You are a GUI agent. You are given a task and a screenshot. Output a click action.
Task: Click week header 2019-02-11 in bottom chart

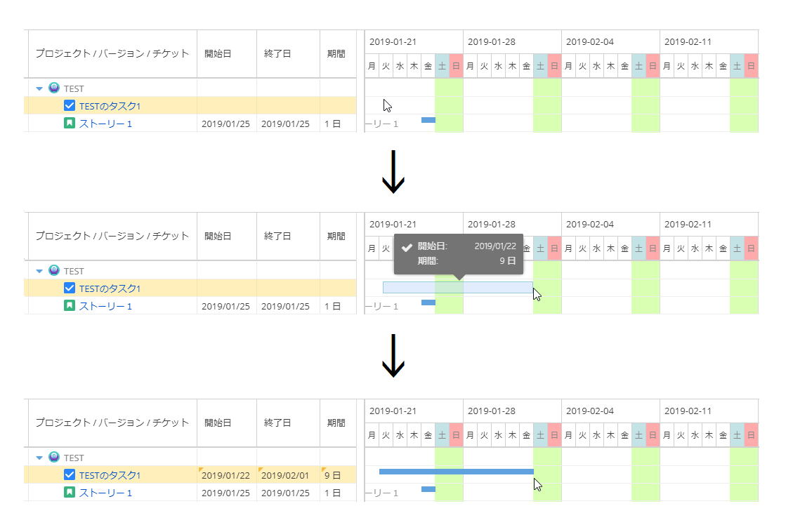(x=709, y=411)
